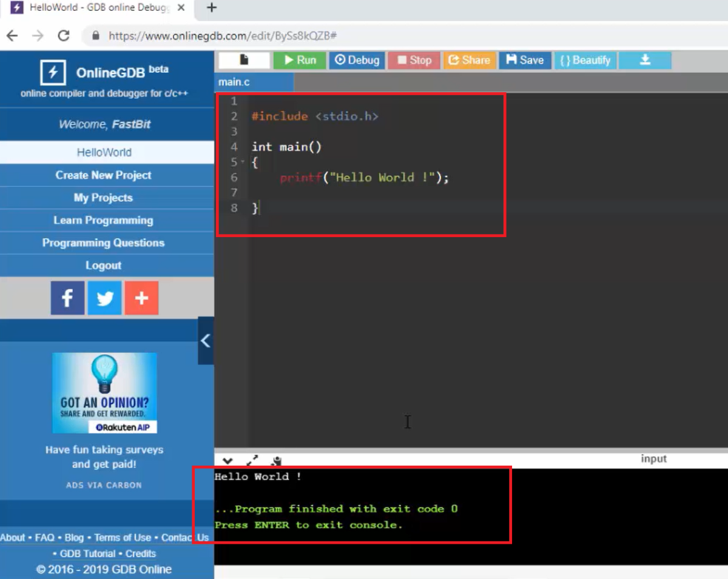Open the About footer link
The image size is (728, 579).
coord(13,537)
